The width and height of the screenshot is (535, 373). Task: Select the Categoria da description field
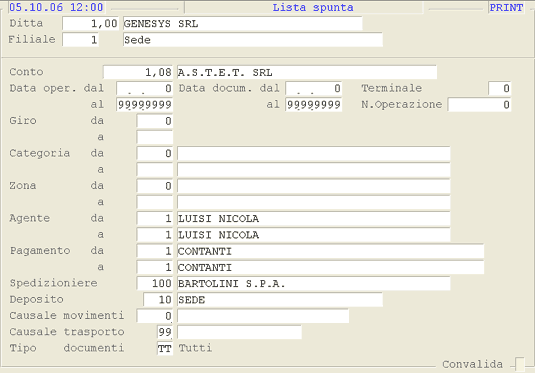[314, 153]
